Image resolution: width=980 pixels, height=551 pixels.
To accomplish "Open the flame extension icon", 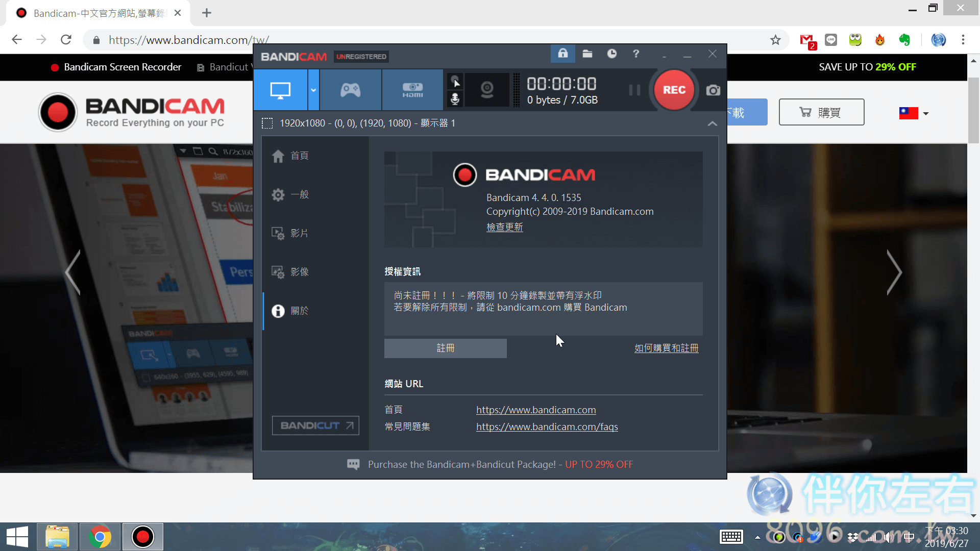I will (x=880, y=40).
